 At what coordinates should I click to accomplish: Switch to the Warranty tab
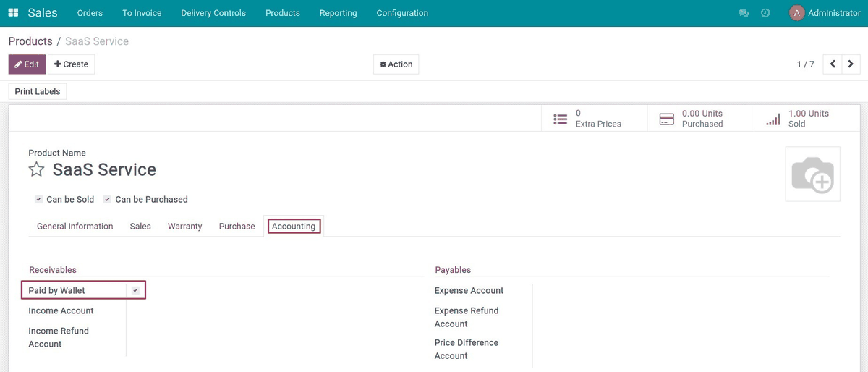click(185, 227)
